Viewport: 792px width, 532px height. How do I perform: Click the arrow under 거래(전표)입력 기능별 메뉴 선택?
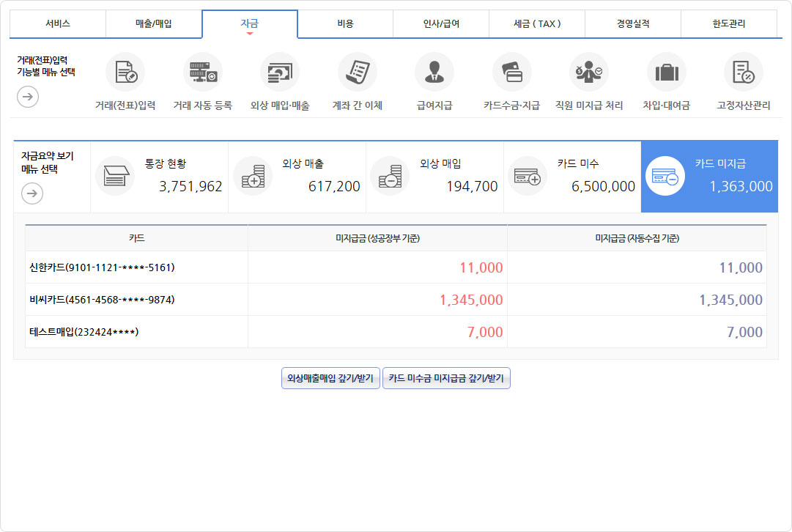(28, 97)
